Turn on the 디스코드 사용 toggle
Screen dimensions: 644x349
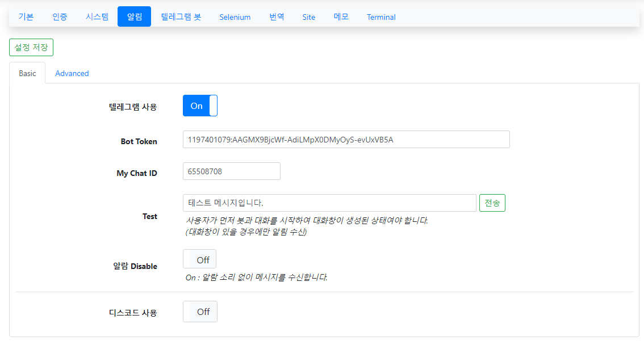pos(200,312)
